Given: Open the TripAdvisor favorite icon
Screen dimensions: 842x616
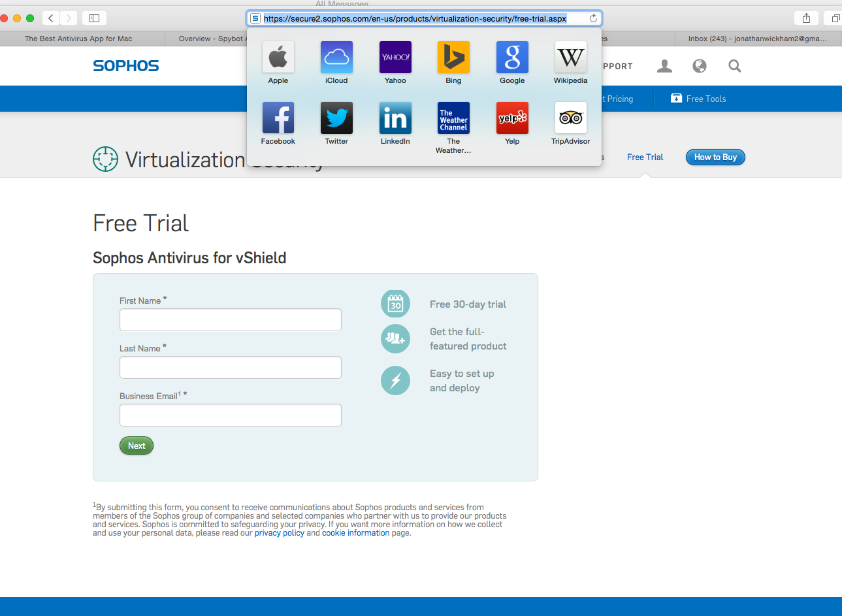Looking at the screenshot, I should click(x=570, y=118).
